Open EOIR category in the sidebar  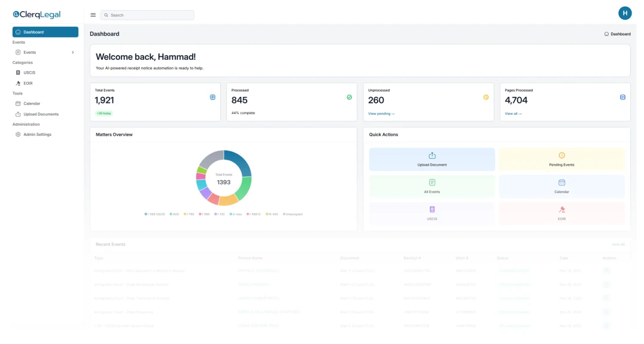click(x=28, y=83)
